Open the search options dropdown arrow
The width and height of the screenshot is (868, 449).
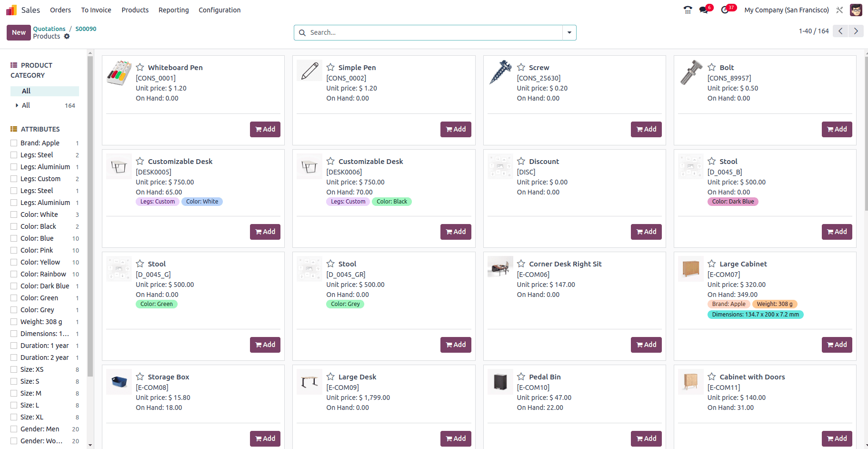click(x=569, y=32)
